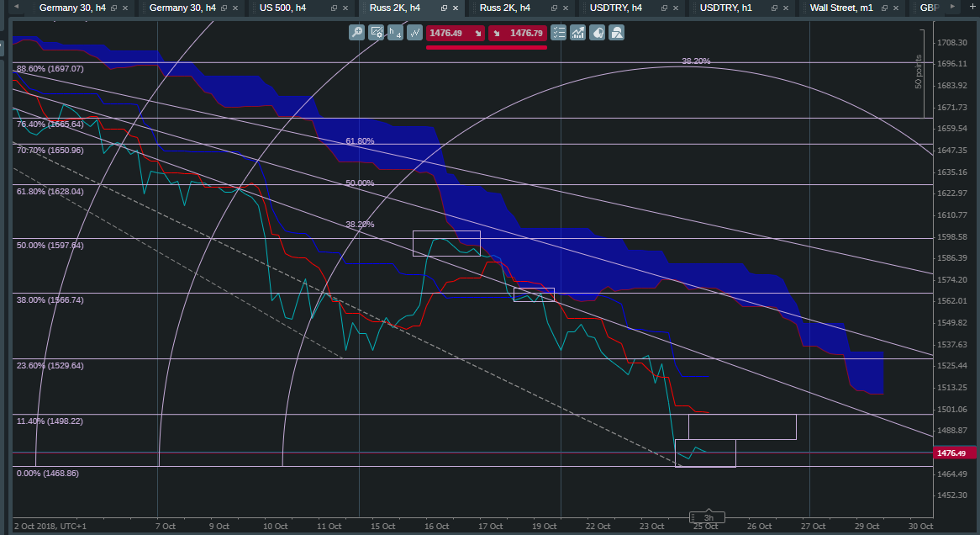This screenshot has height=535, width=980.
Task: Detach the Wall Street, m1 chart
Action: pyautogui.click(x=884, y=8)
